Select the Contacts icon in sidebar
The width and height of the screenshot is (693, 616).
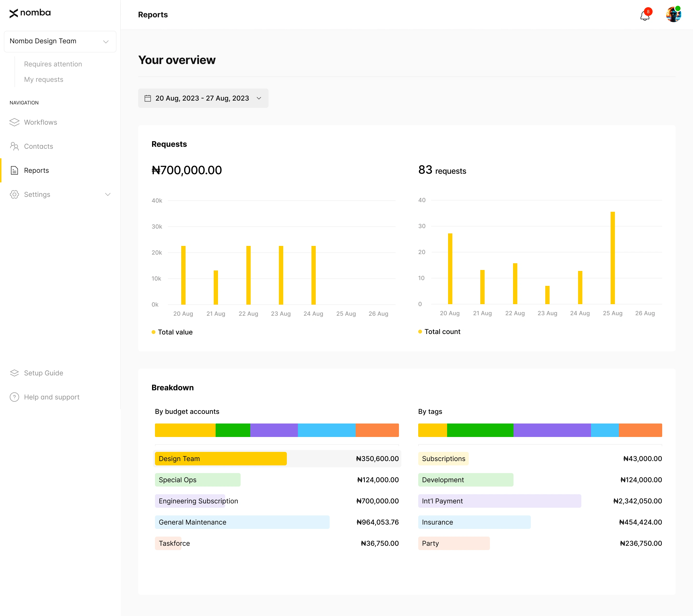tap(15, 146)
